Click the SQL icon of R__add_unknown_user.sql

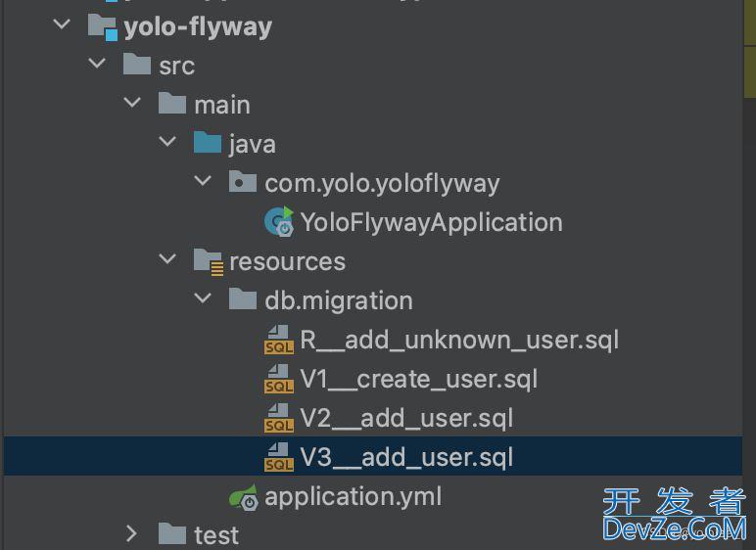(279, 340)
